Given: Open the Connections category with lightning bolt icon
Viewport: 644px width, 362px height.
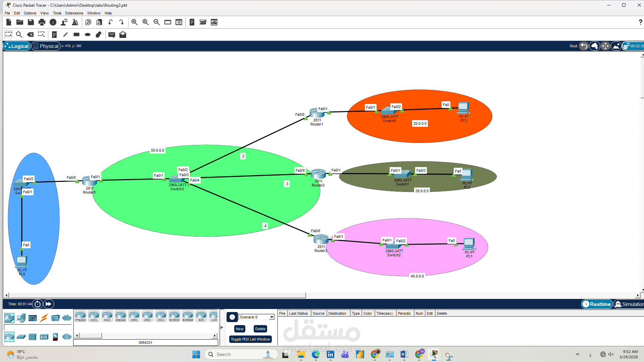Looking at the screenshot, I should [x=44, y=318].
